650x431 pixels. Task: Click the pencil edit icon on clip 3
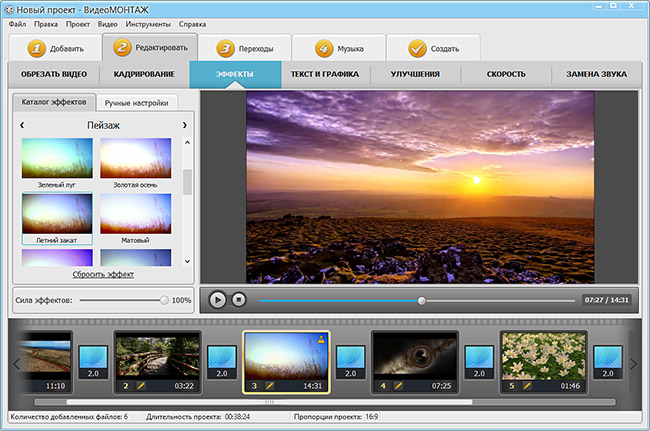pyautogui.click(x=268, y=385)
